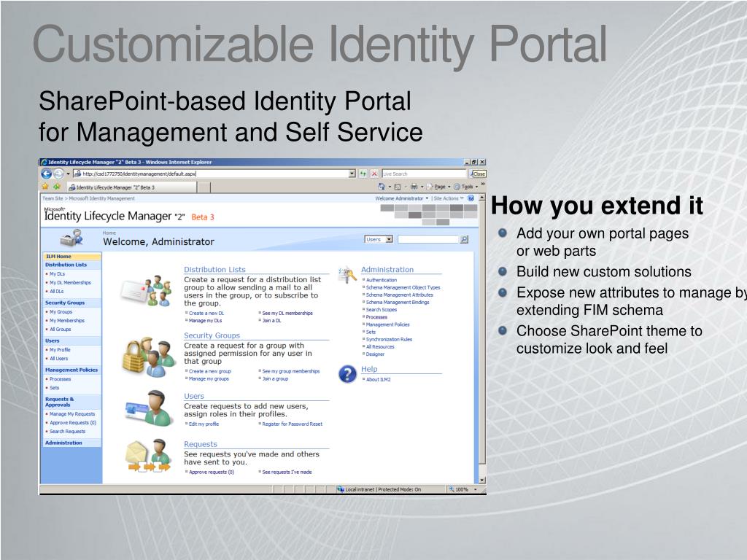Open the Tools menu in the command bar
This screenshot has height=560, width=747.
click(466, 187)
